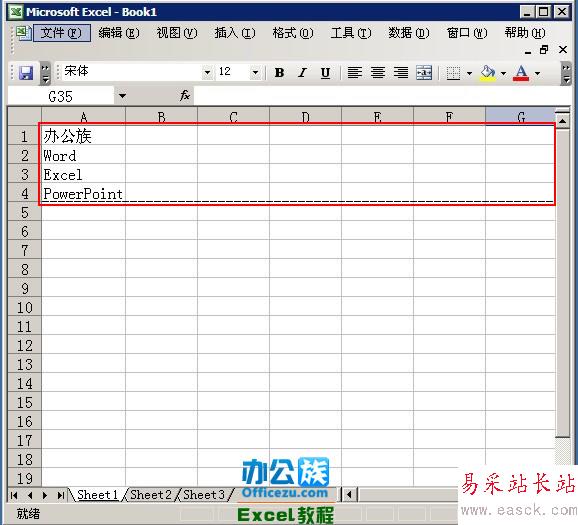
Task: Toggle Italic formatting
Action: (302, 73)
